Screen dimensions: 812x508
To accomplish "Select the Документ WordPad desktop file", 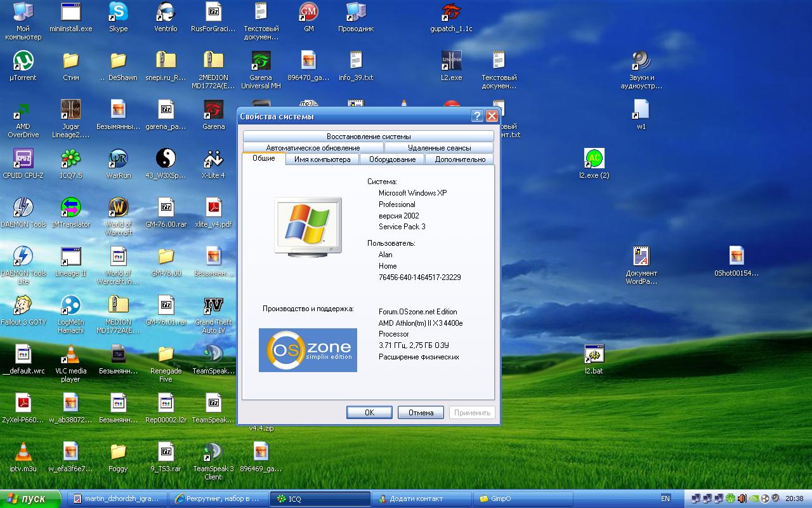I will pos(641,265).
